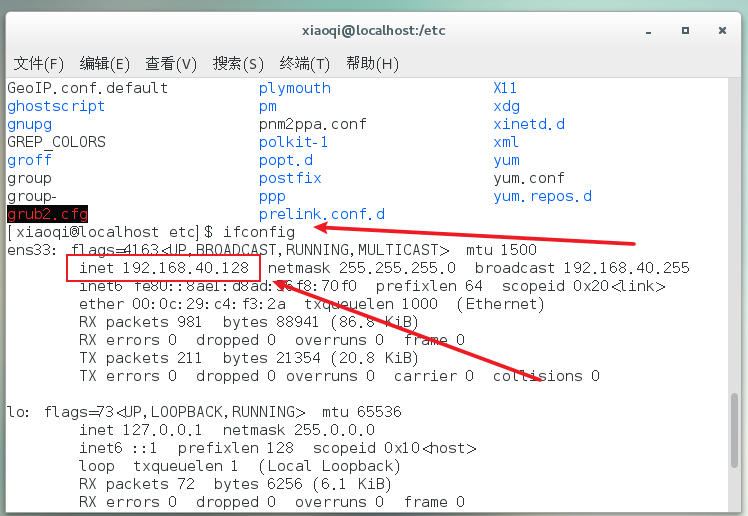
Task: Click the inet 127.0.0.1 address
Action: (140, 430)
